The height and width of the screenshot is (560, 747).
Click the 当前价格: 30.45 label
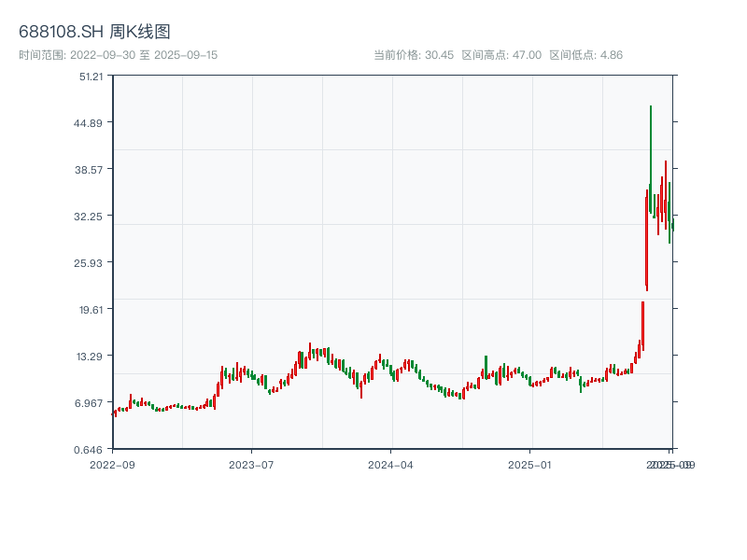click(414, 55)
